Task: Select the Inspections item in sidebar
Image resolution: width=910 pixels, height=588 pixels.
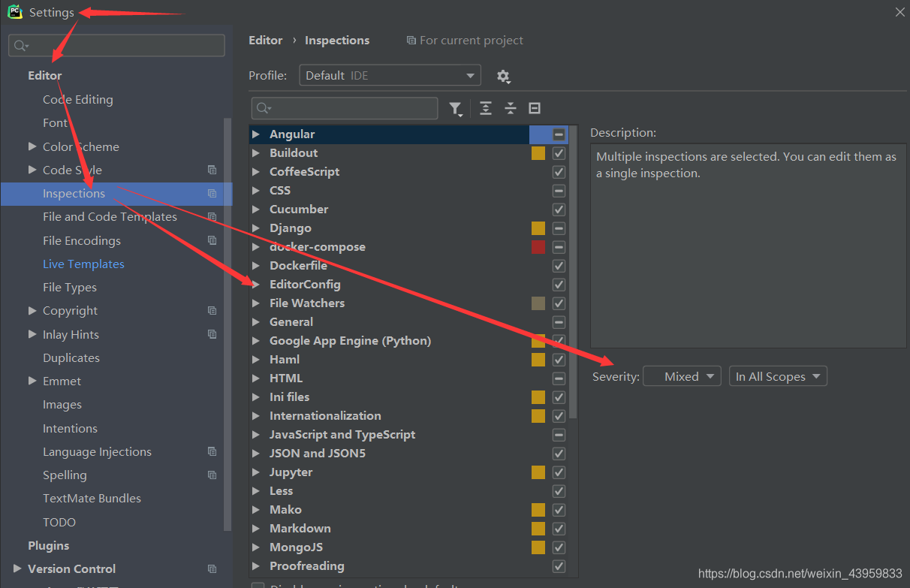Action: click(116, 194)
